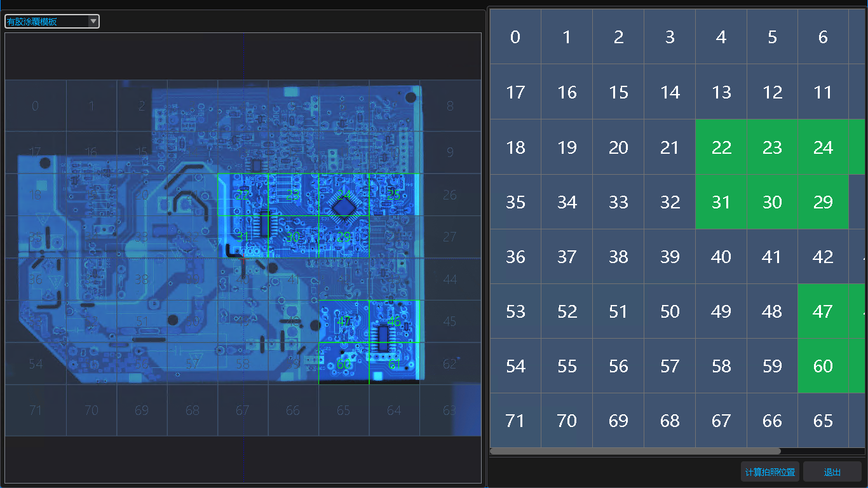The height and width of the screenshot is (488, 868).
Task: Choose cell 57 in the number grid
Action: coord(670,366)
